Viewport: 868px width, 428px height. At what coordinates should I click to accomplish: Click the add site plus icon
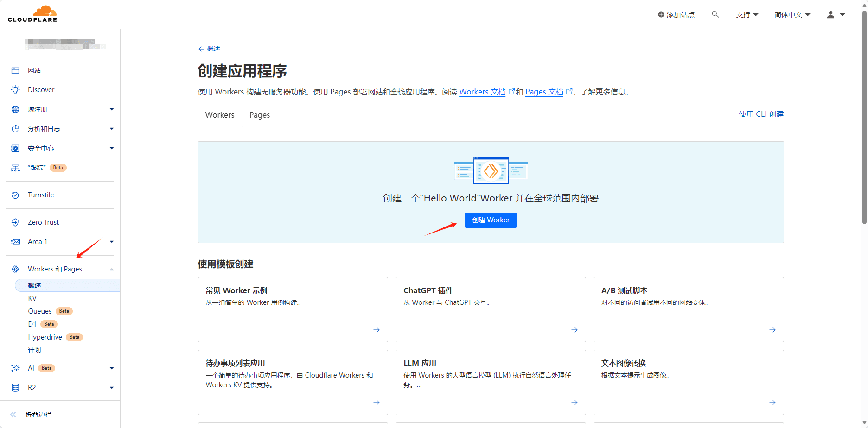[661, 14]
